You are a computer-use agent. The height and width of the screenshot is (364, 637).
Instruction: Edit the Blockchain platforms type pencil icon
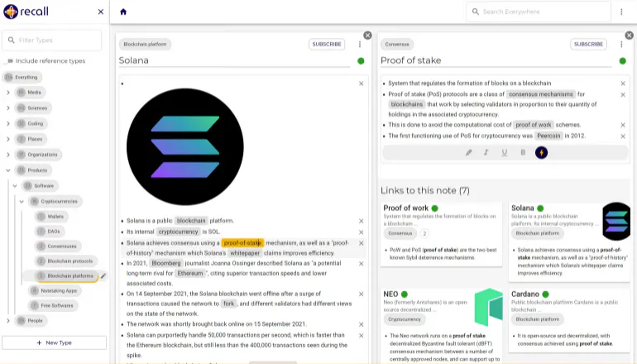(x=103, y=275)
